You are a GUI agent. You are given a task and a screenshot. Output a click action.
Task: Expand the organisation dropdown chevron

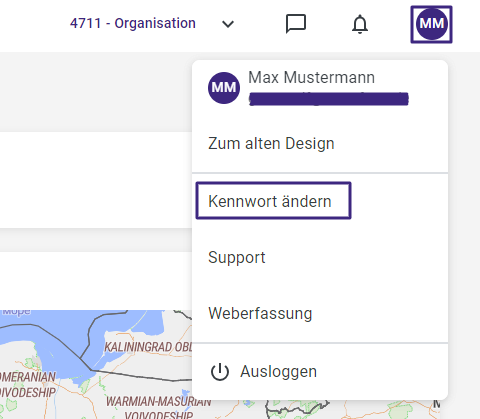point(228,24)
